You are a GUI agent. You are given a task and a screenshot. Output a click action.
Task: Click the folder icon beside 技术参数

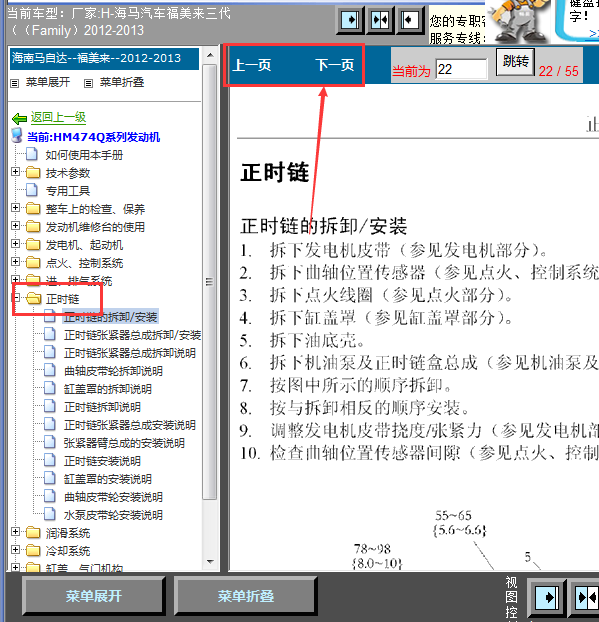pos(33,173)
